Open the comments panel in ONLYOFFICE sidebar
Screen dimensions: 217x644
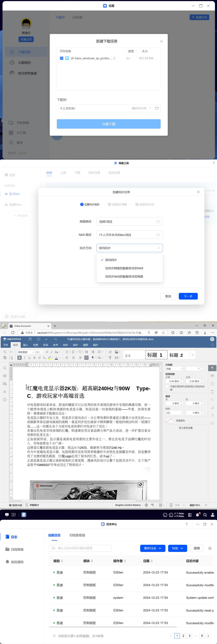pyautogui.click(x=5, y=376)
